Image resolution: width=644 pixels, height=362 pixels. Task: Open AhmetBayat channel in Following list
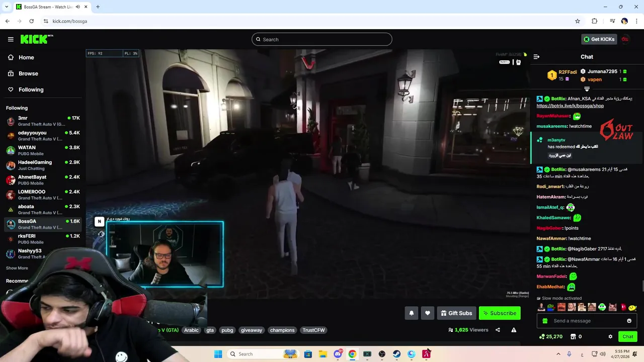tap(43, 180)
